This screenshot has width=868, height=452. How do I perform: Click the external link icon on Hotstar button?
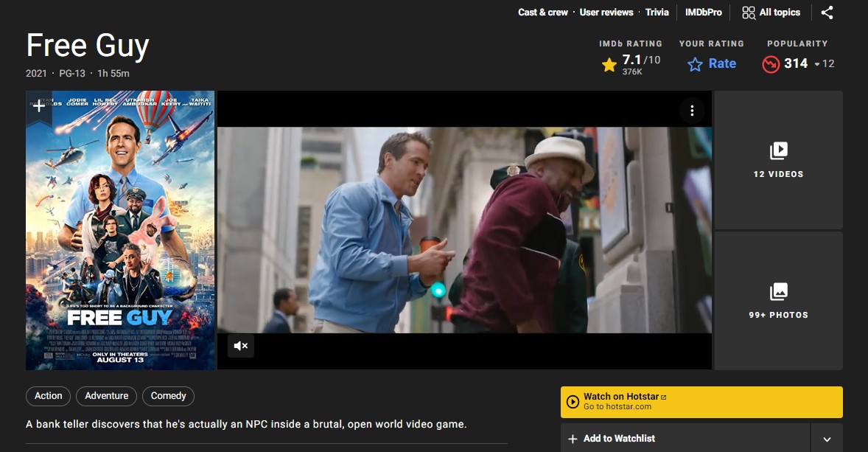[x=664, y=397]
